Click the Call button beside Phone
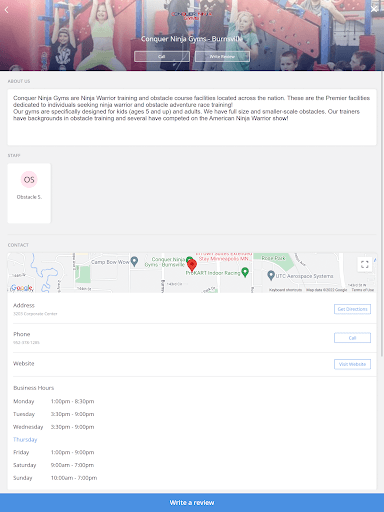Image resolution: width=384 pixels, height=512 pixels. (x=352, y=338)
